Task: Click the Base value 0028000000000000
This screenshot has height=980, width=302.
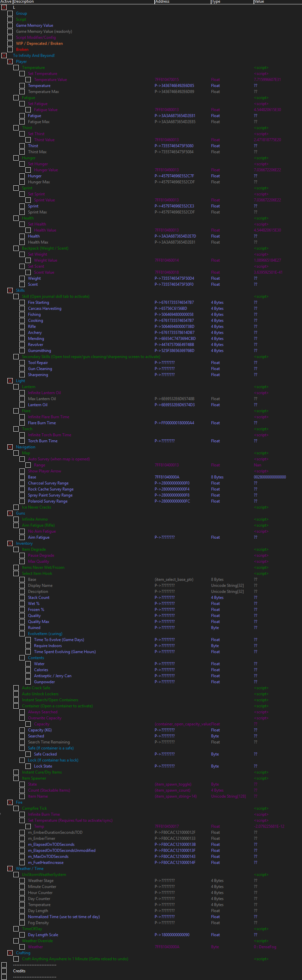Action: coord(270,477)
